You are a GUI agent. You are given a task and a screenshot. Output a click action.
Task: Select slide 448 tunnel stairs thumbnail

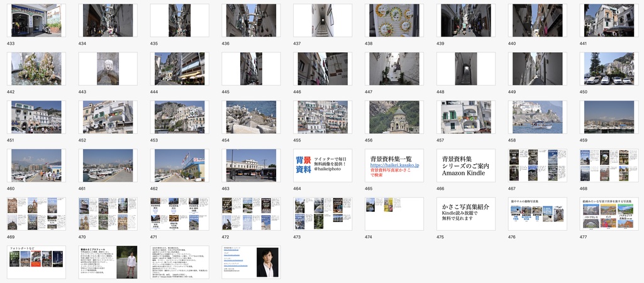[466, 69]
